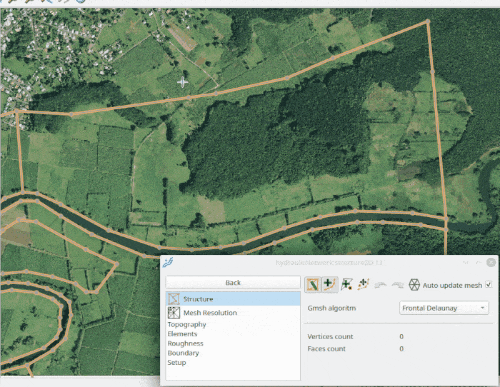Select the add hole polygon tool icon
Image resolution: width=500 pixels, height=387 pixels.
click(347, 285)
